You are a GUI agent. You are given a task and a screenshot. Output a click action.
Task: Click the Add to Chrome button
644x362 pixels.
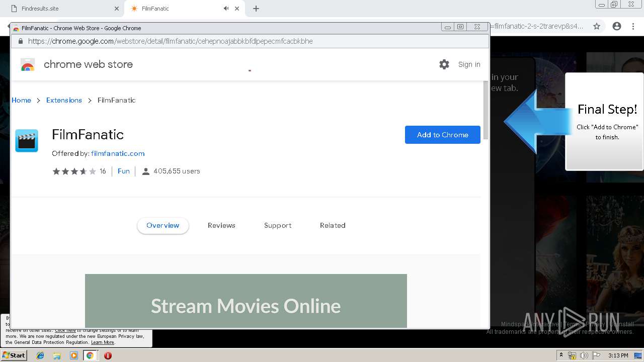click(443, 135)
